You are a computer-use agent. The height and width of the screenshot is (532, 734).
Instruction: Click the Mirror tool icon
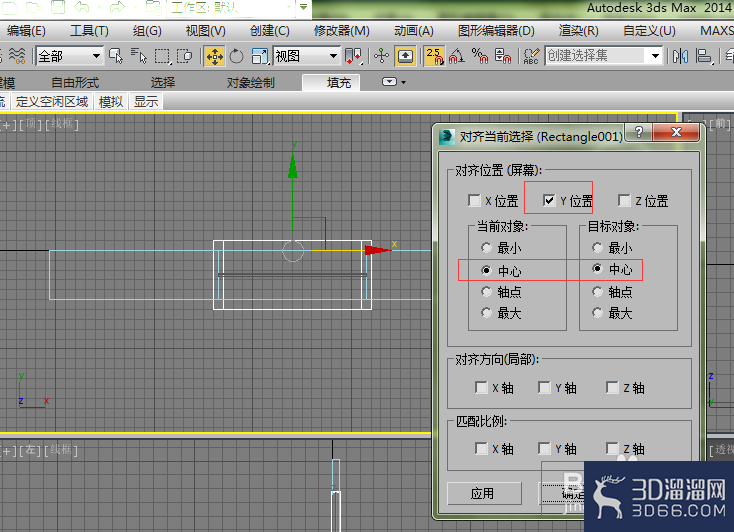click(x=680, y=56)
